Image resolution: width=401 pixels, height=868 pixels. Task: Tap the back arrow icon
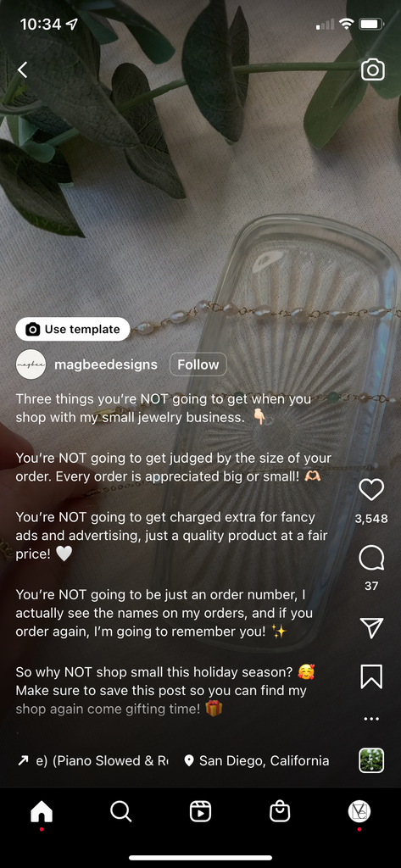pos(22,70)
